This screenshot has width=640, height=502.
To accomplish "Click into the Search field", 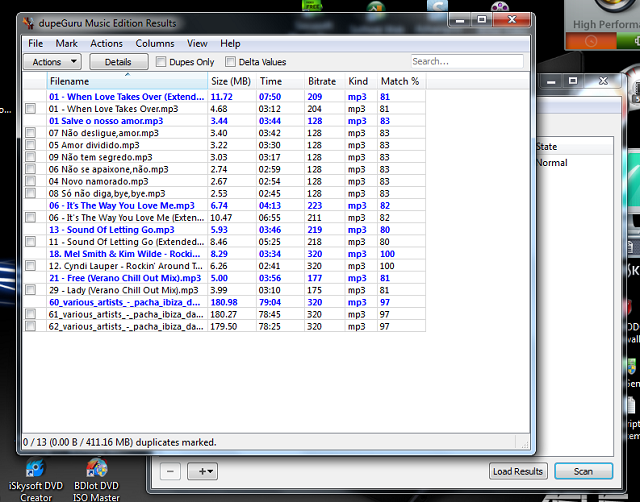I will click(x=467, y=61).
